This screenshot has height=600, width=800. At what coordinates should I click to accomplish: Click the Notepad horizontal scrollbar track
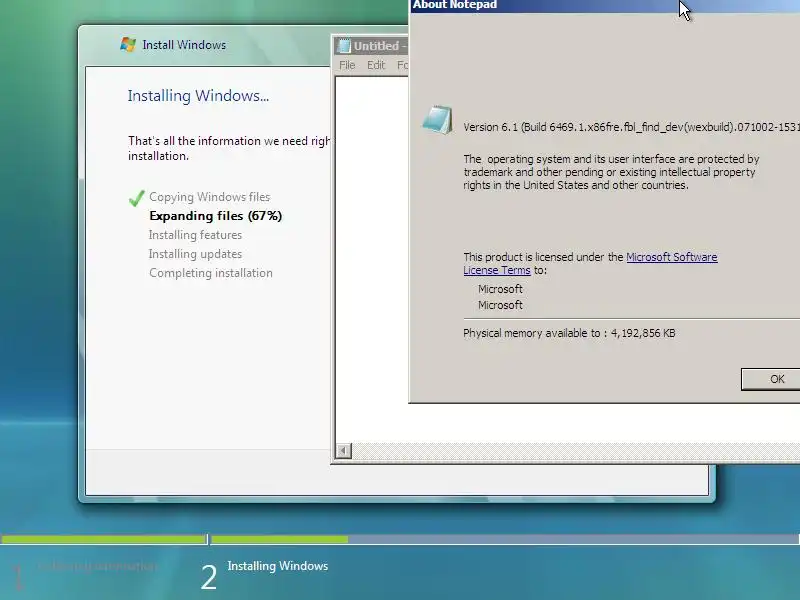(576, 451)
